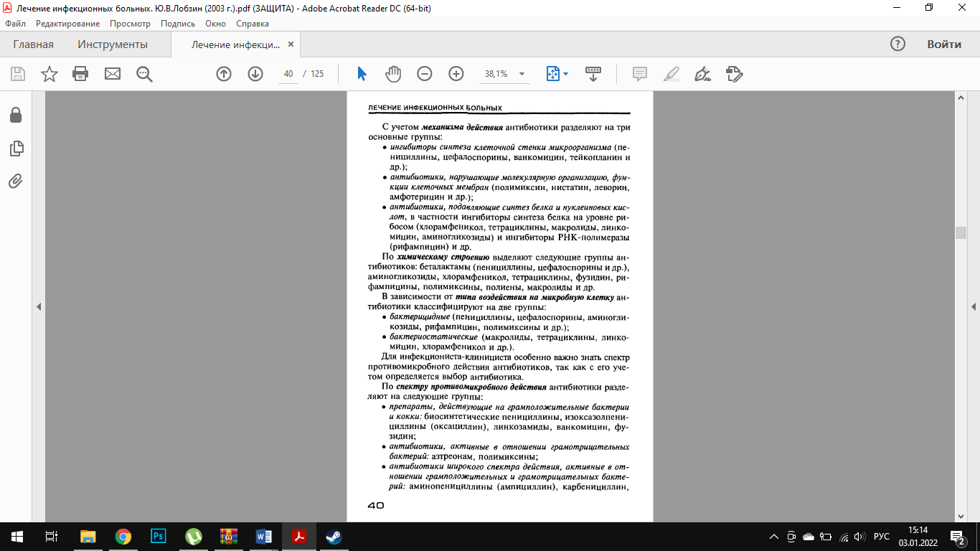Screen dimensions: 980x551
Task: Send file by email envelope icon
Action: point(113,74)
